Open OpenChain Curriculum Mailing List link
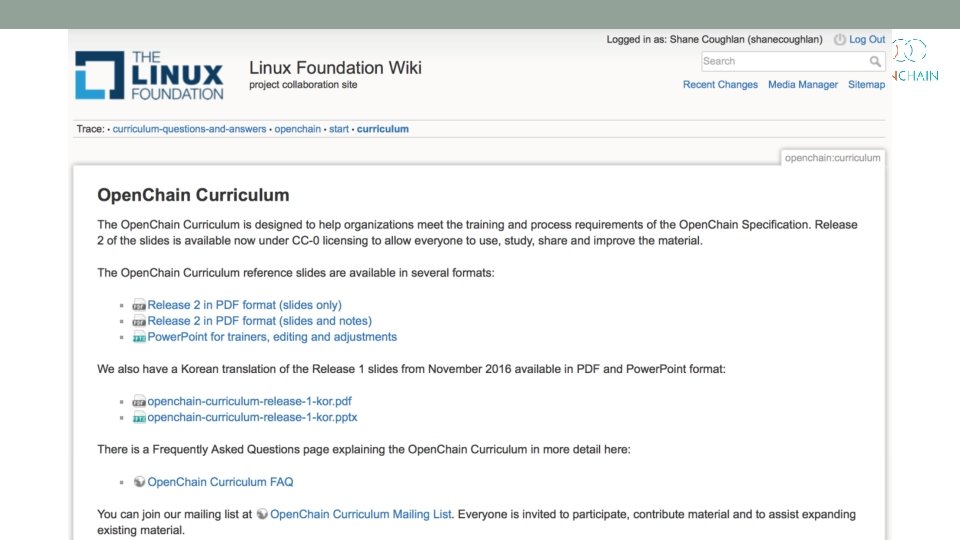The height and width of the screenshot is (540, 960). coord(361,514)
